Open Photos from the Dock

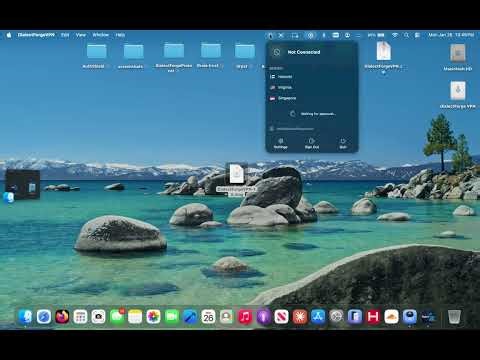(x=153, y=317)
